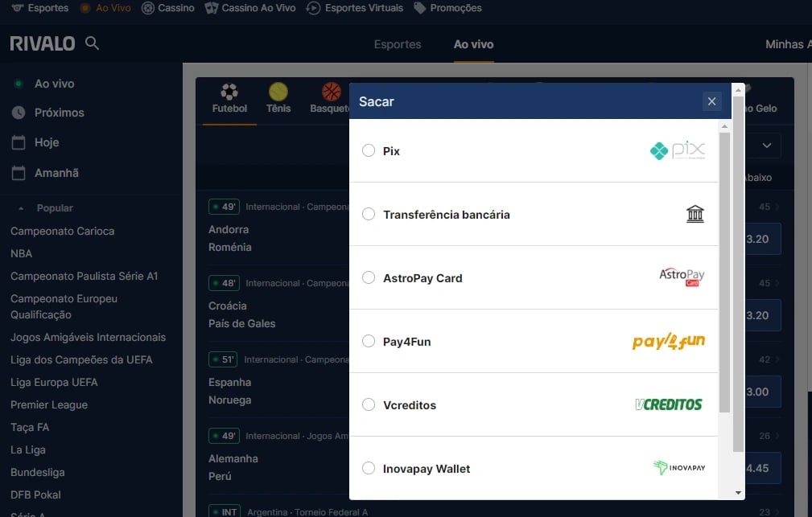Click the Cassino Ao Vivo cards icon

(212, 8)
